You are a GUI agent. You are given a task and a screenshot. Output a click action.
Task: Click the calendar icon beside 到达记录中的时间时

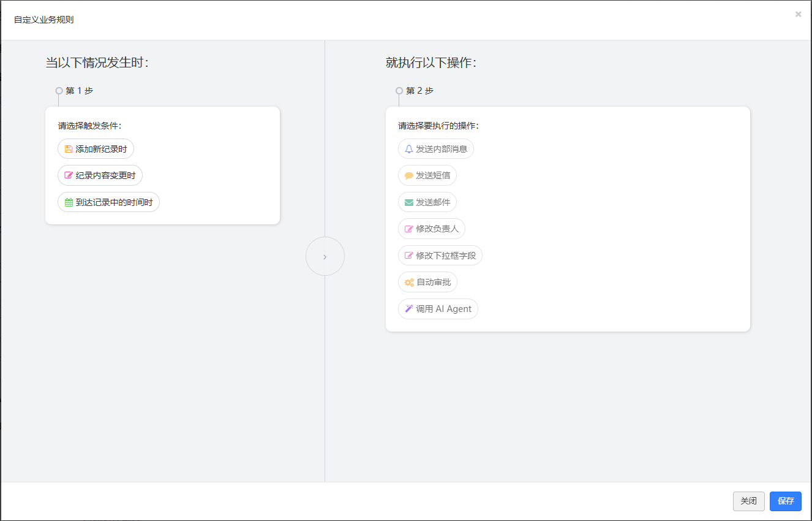(69, 202)
